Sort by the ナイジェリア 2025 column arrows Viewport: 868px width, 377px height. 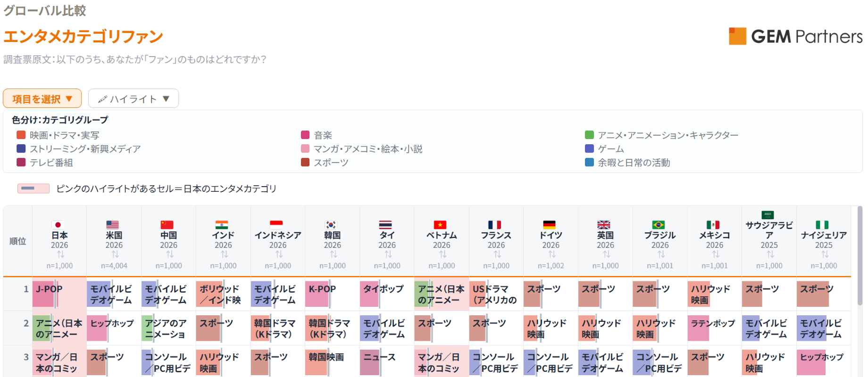click(825, 254)
